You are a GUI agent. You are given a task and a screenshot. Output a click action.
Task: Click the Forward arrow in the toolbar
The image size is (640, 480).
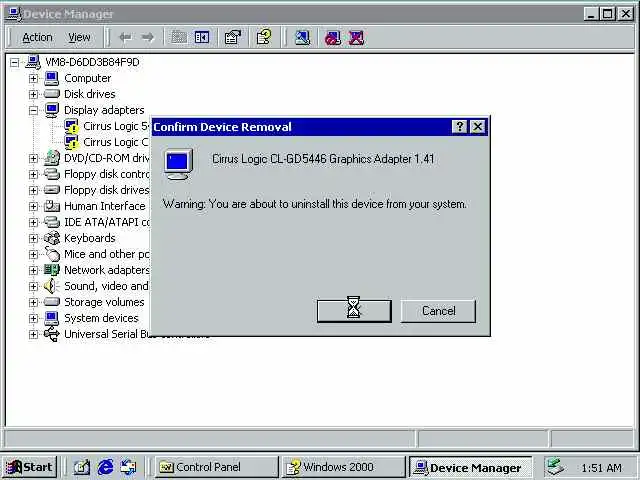(147, 38)
